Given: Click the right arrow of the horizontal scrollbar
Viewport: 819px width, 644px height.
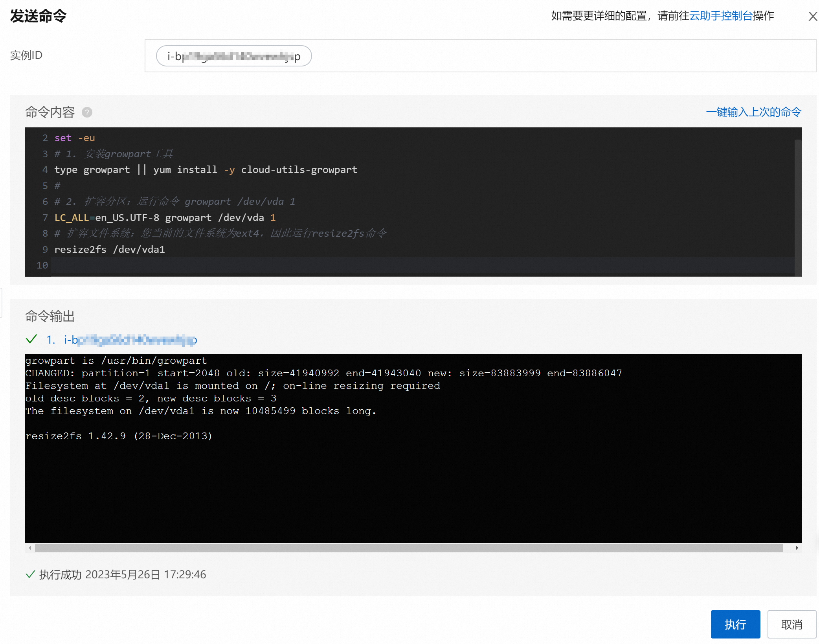Looking at the screenshot, I should pos(797,548).
